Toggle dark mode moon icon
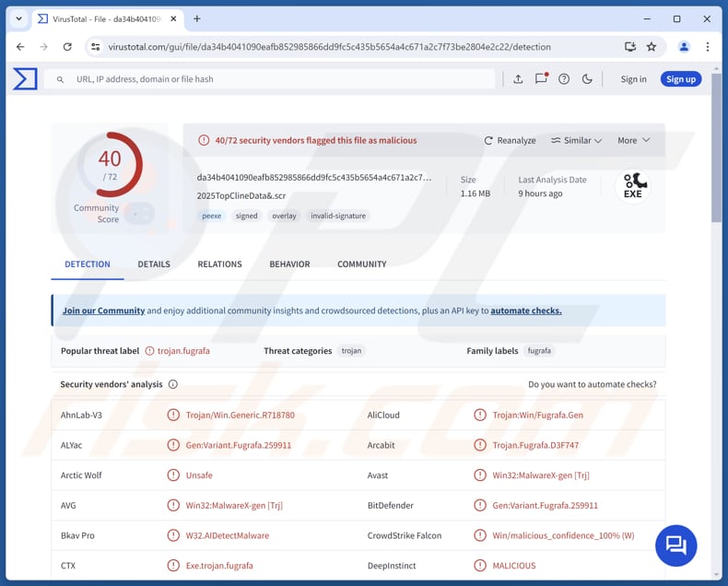The width and height of the screenshot is (728, 586). point(587,79)
